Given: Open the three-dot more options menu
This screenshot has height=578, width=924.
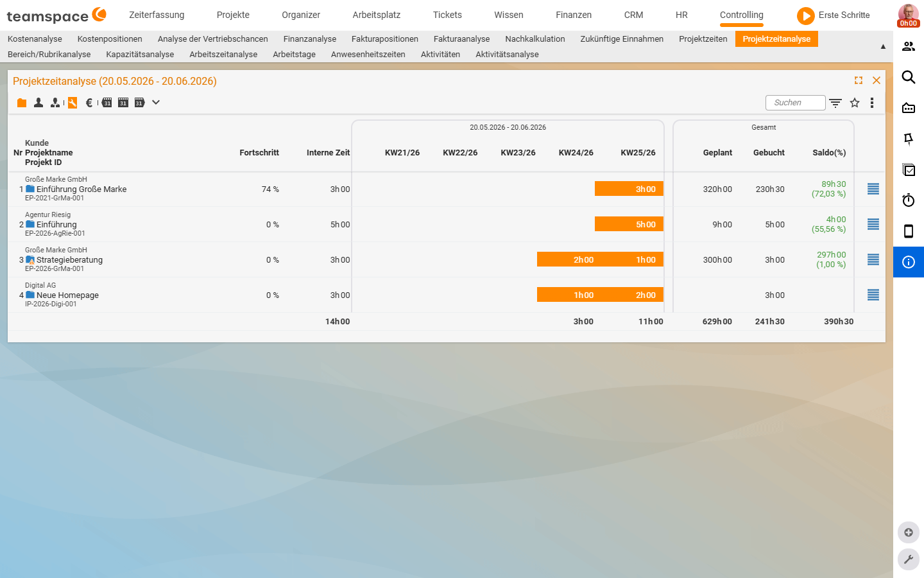Looking at the screenshot, I should 872,103.
